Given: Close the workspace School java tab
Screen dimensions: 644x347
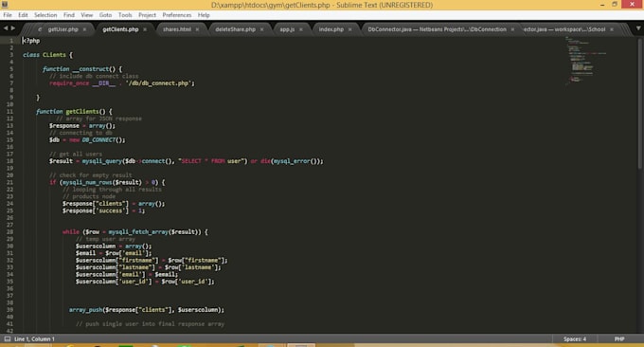Looking at the screenshot, I should (x=612, y=29).
